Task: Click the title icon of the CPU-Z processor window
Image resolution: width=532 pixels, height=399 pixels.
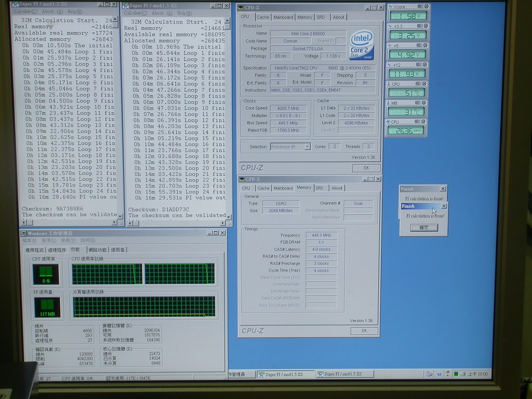Action: pyautogui.click(x=241, y=7)
